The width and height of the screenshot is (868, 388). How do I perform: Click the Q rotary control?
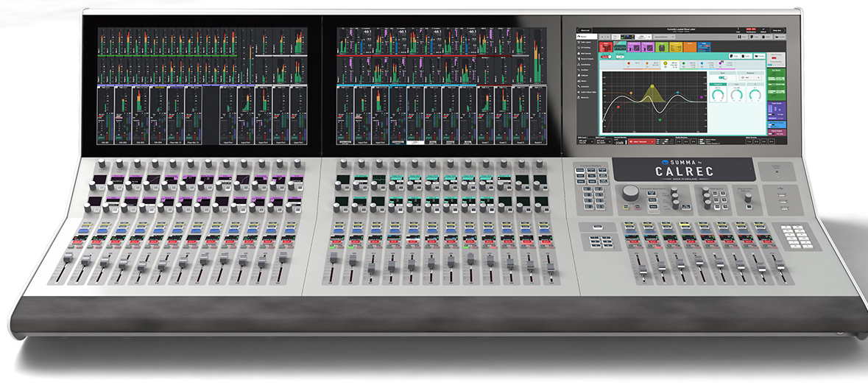[x=755, y=95]
